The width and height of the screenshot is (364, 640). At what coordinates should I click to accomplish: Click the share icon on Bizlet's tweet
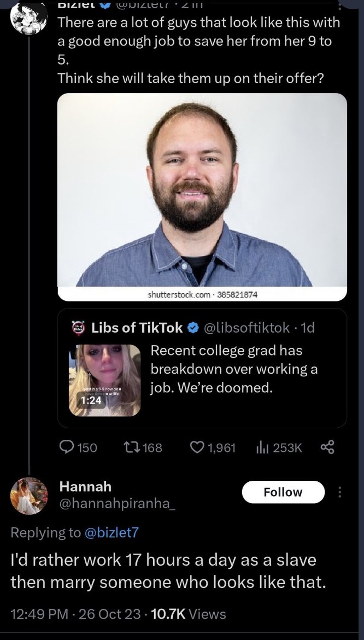pos(326,447)
